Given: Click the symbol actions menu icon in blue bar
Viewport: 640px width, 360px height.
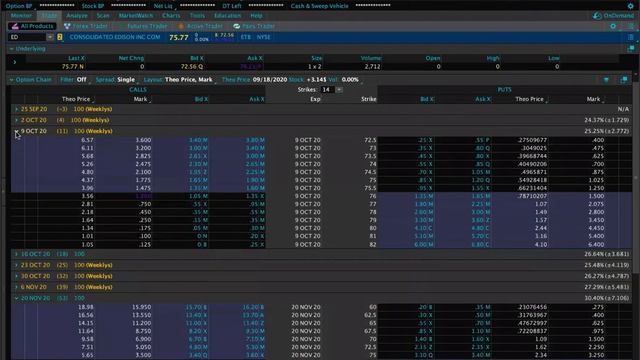Looking at the screenshot, I should pos(630,37).
